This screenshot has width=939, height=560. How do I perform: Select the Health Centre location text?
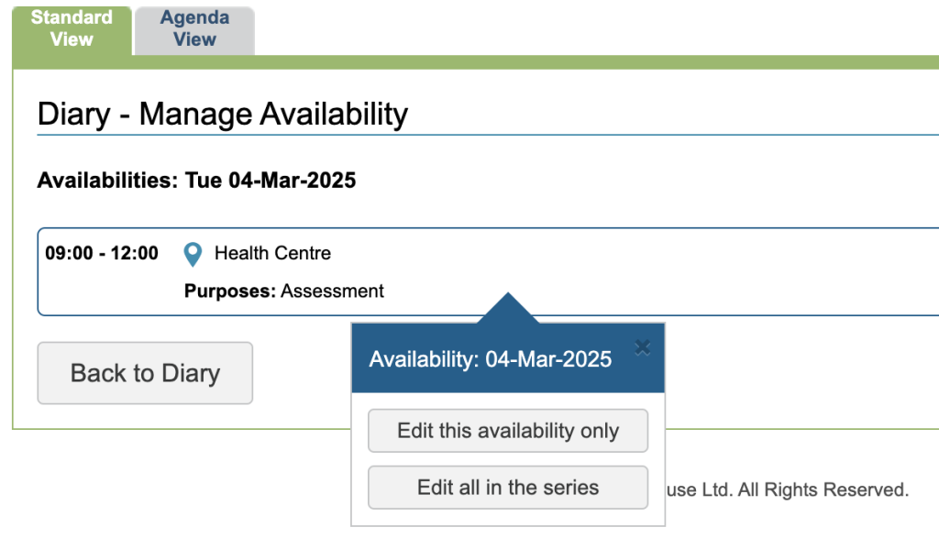tap(272, 253)
